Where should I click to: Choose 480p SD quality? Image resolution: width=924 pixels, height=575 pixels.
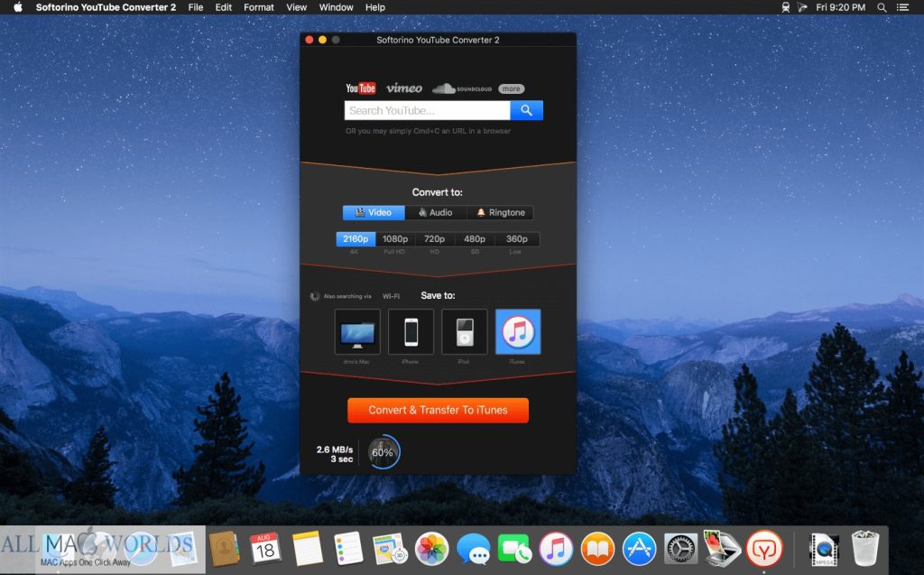coord(475,239)
